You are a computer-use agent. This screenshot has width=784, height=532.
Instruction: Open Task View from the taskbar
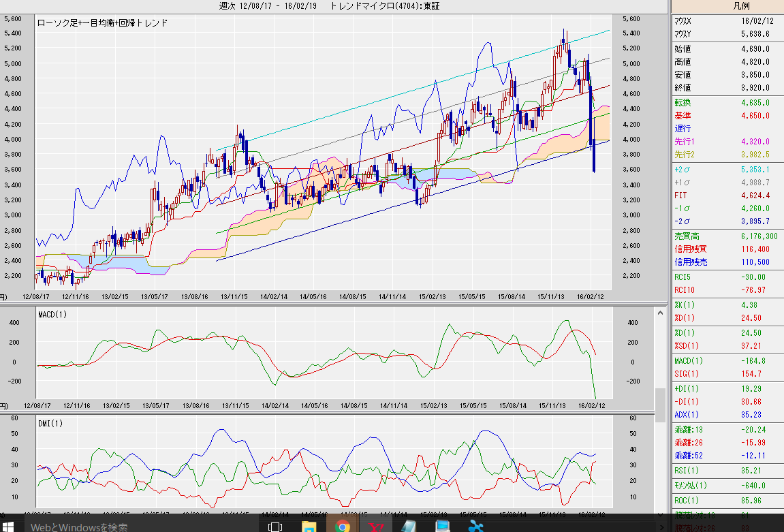pos(275,527)
